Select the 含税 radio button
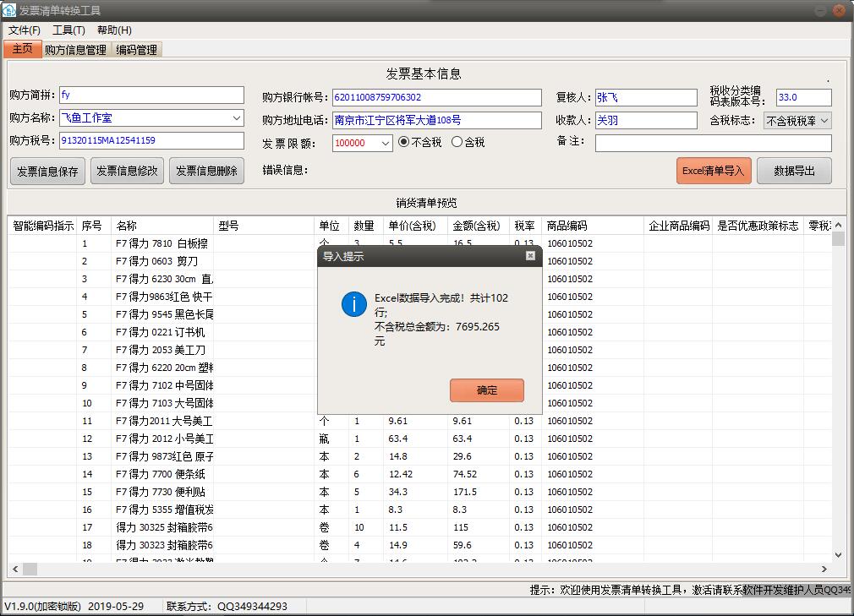The width and height of the screenshot is (854, 616). point(457,142)
